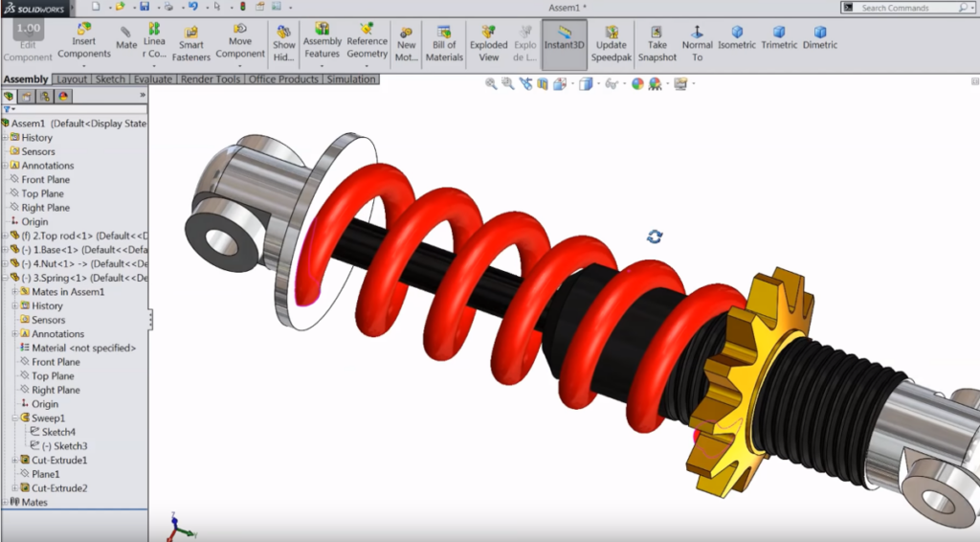This screenshot has width=980, height=542.
Task: Switch to Layout tab
Action: click(72, 79)
